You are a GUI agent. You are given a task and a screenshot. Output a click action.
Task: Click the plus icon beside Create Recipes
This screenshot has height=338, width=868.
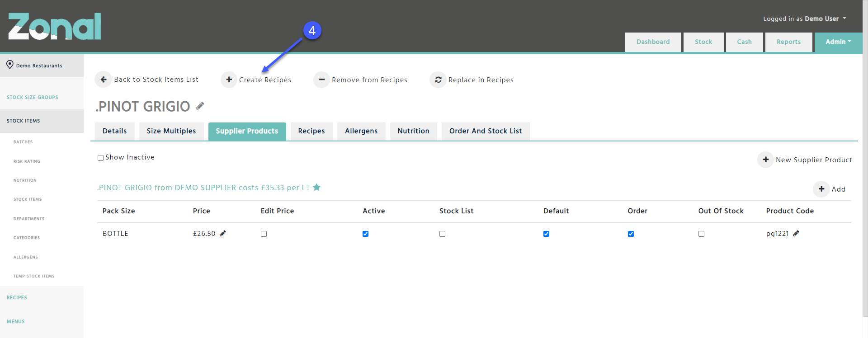229,80
